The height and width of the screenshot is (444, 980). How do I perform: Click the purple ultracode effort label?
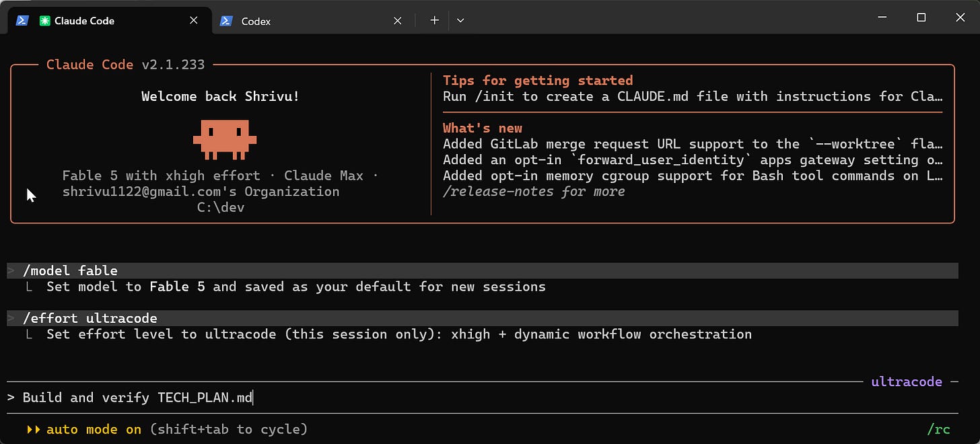(907, 381)
